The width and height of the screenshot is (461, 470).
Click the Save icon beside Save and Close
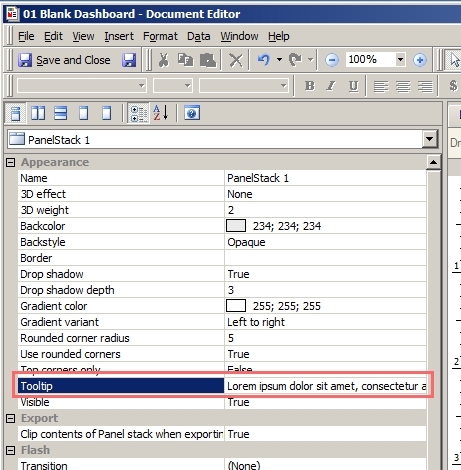click(129, 60)
